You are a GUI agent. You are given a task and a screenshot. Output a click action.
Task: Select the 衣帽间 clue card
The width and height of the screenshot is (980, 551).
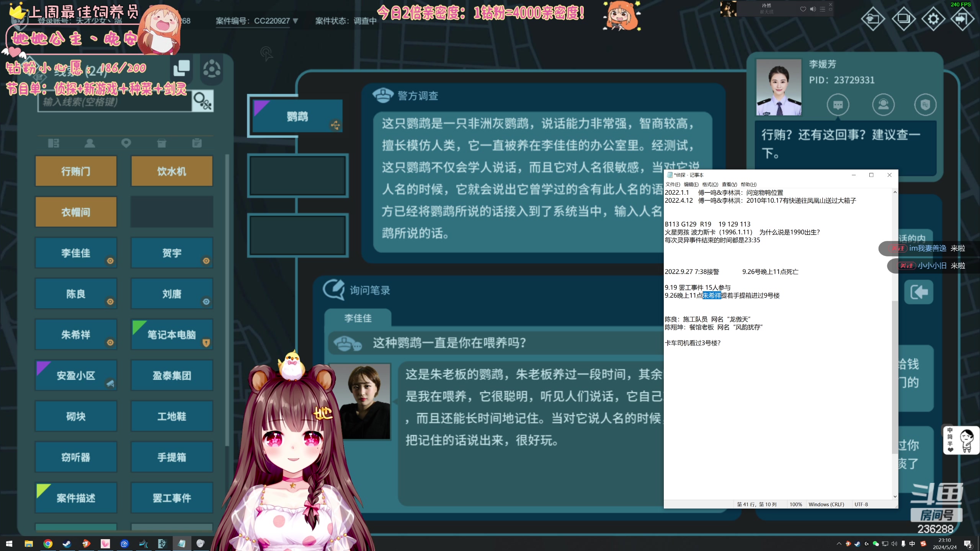(x=76, y=212)
